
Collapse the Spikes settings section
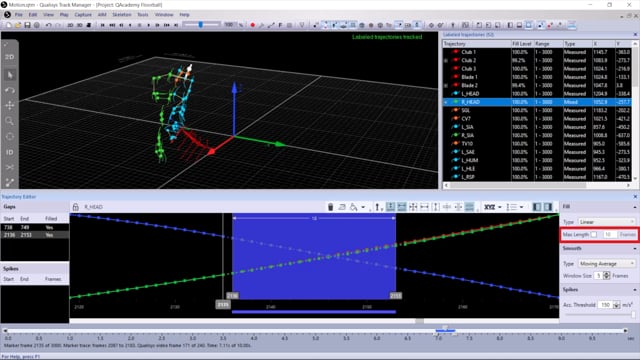click(x=635, y=290)
